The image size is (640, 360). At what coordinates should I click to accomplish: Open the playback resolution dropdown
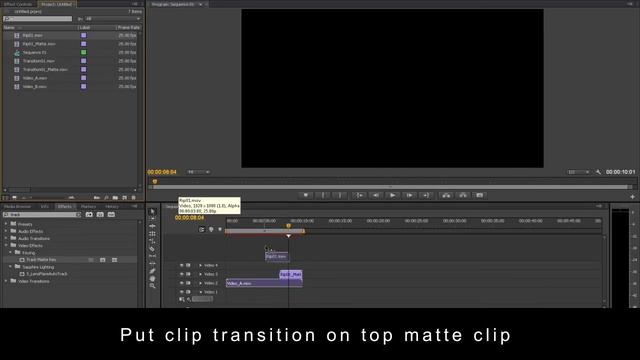point(579,172)
